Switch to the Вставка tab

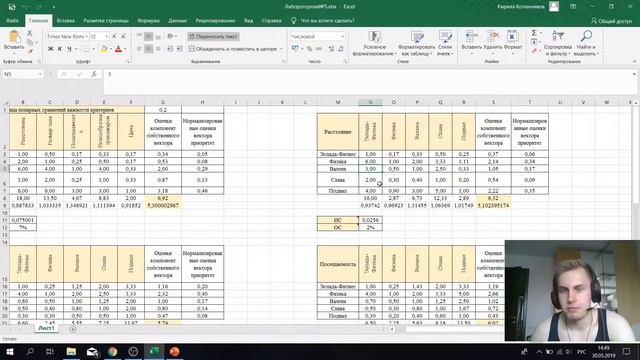click(65, 20)
